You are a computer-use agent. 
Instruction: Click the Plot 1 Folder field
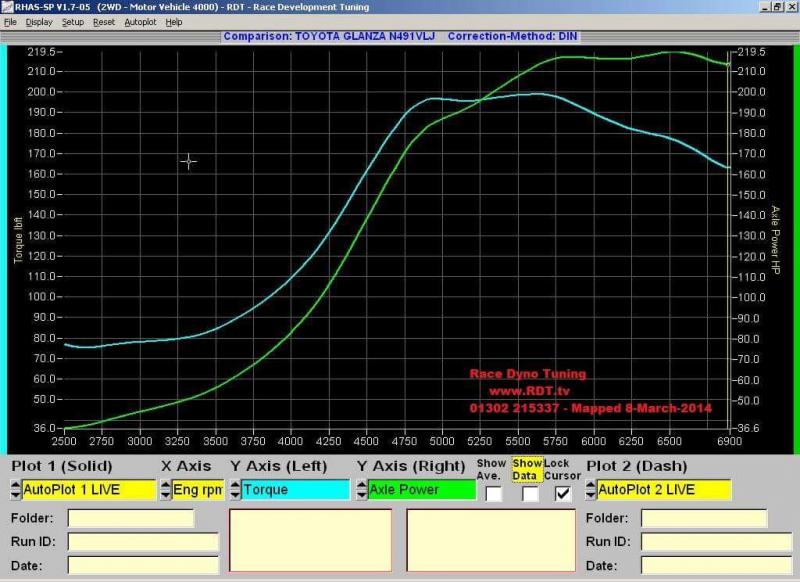point(130,518)
